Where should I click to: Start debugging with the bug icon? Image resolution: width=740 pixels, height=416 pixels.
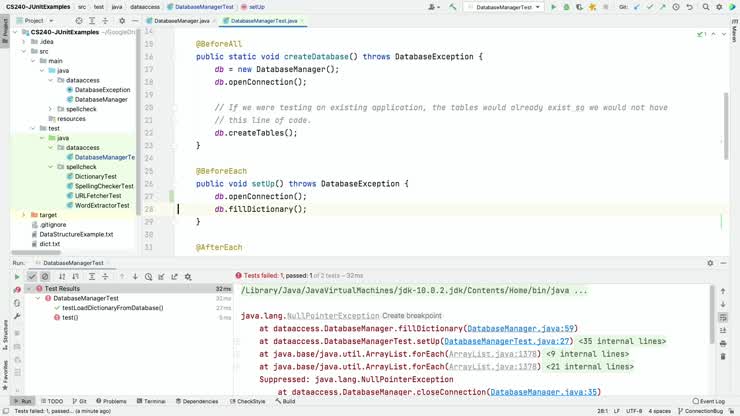click(x=566, y=7)
